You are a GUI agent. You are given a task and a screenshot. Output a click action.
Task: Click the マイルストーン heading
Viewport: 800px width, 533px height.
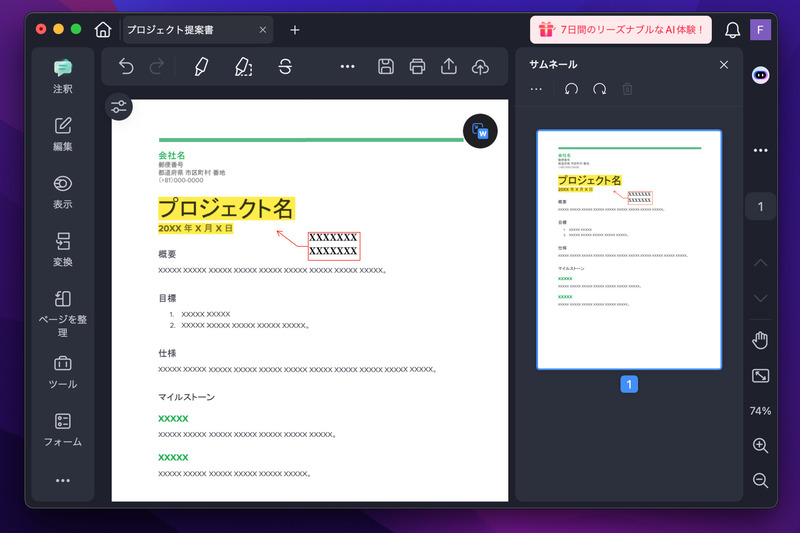click(x=187, y=397)
